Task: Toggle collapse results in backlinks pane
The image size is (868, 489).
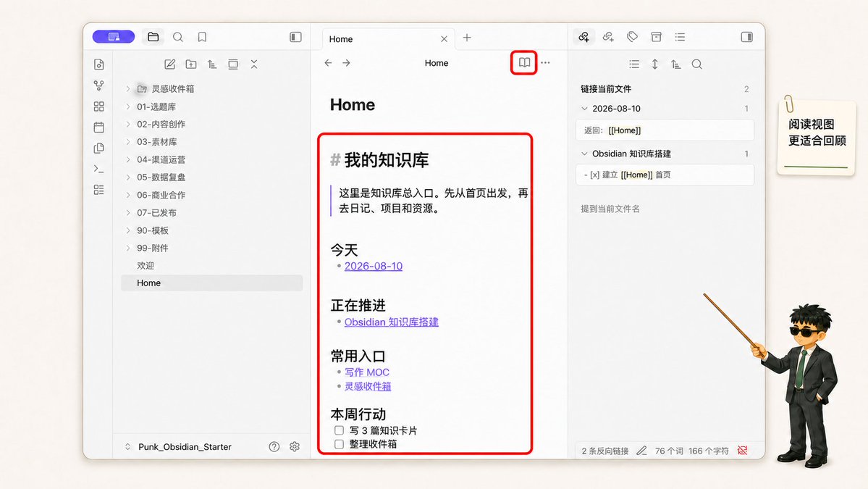Action: coord(634,64)
